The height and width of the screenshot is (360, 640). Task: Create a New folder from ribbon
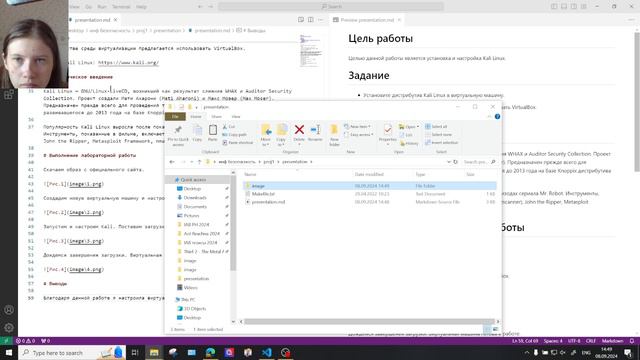point(334,135)
